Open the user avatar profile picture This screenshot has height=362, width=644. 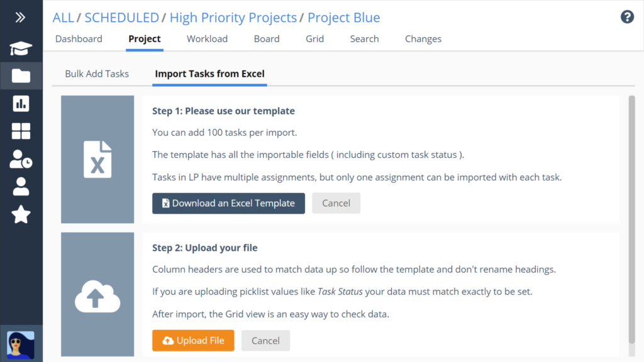[21, 345]
